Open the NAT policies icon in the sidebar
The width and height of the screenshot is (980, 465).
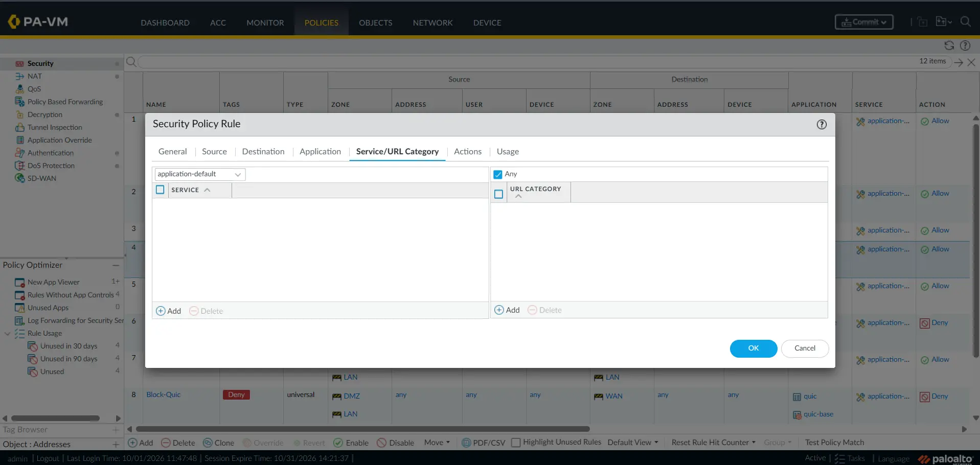point(20,76)
